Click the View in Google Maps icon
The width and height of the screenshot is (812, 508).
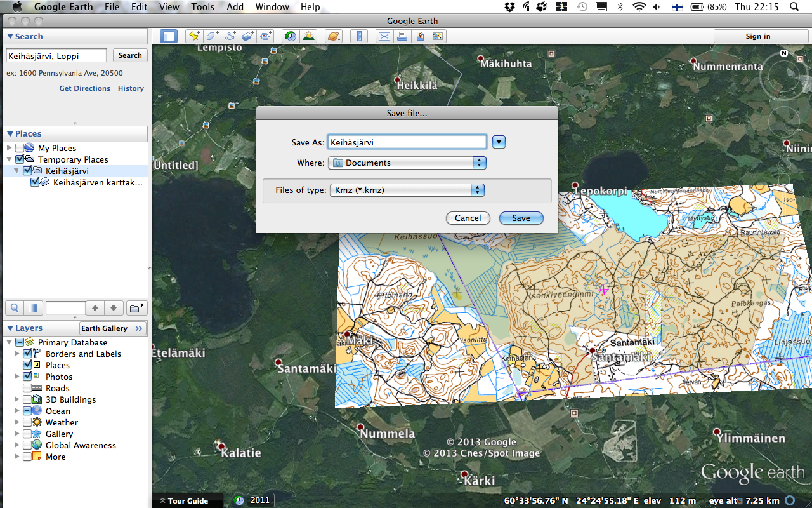(419, 36)
